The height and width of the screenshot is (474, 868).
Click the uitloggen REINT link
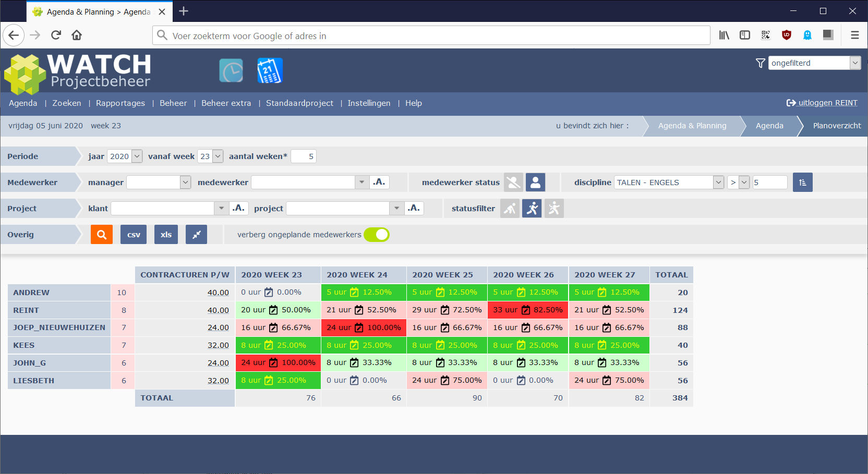[828, 103]
